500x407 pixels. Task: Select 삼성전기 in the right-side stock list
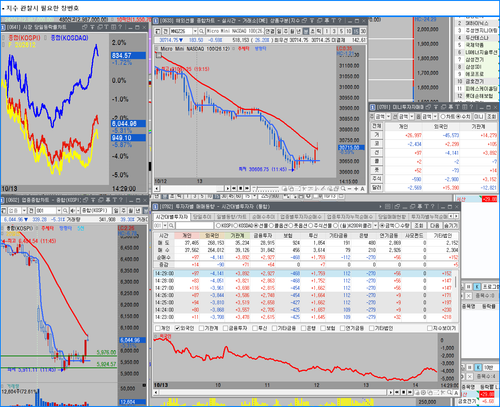475,60
